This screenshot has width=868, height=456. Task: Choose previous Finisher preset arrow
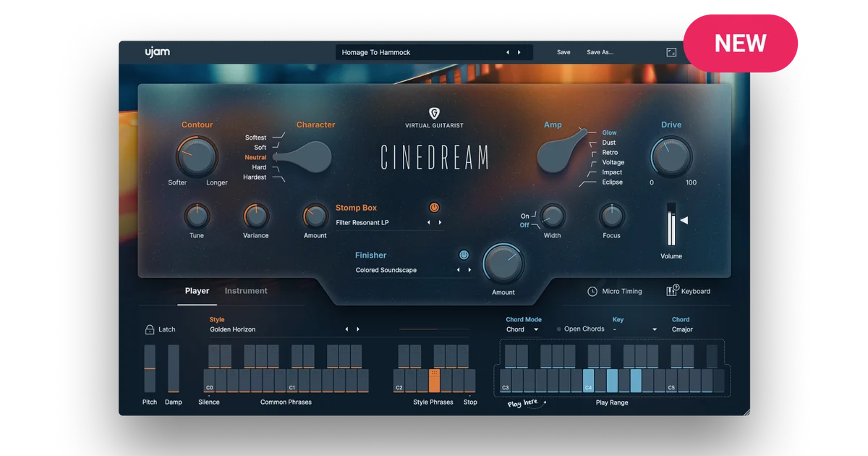pyautogui.click(x=458, y=270)
